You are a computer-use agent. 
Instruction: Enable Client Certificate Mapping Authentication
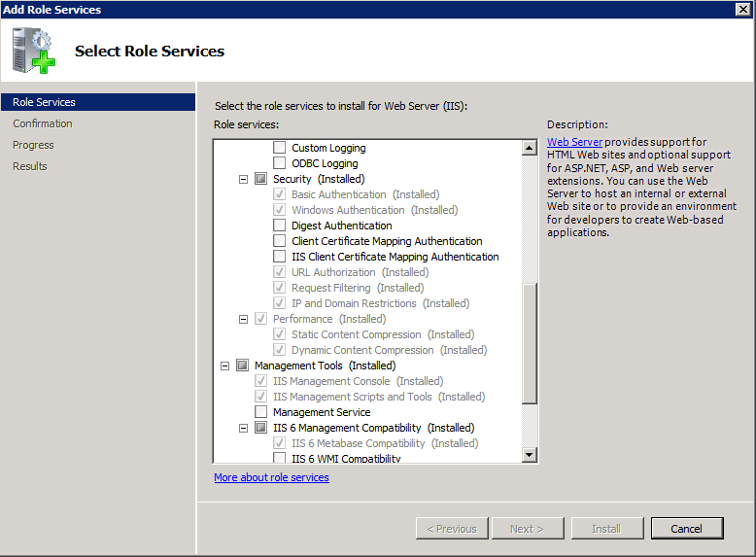(x=280, y=241)
